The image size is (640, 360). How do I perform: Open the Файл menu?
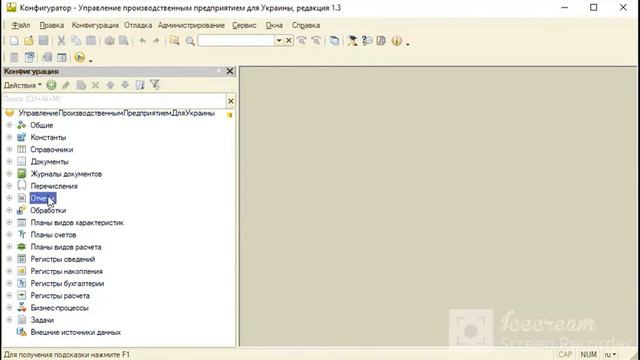click(20, 25)
